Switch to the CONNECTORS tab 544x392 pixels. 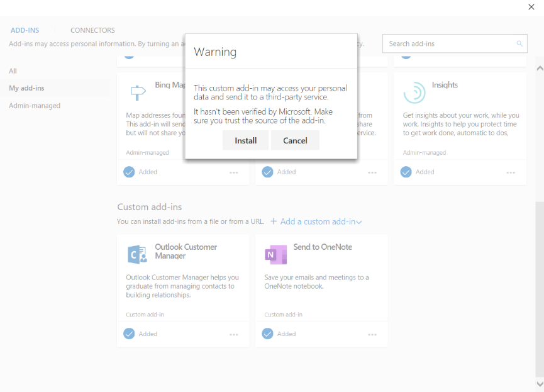[x=92, y=30]
